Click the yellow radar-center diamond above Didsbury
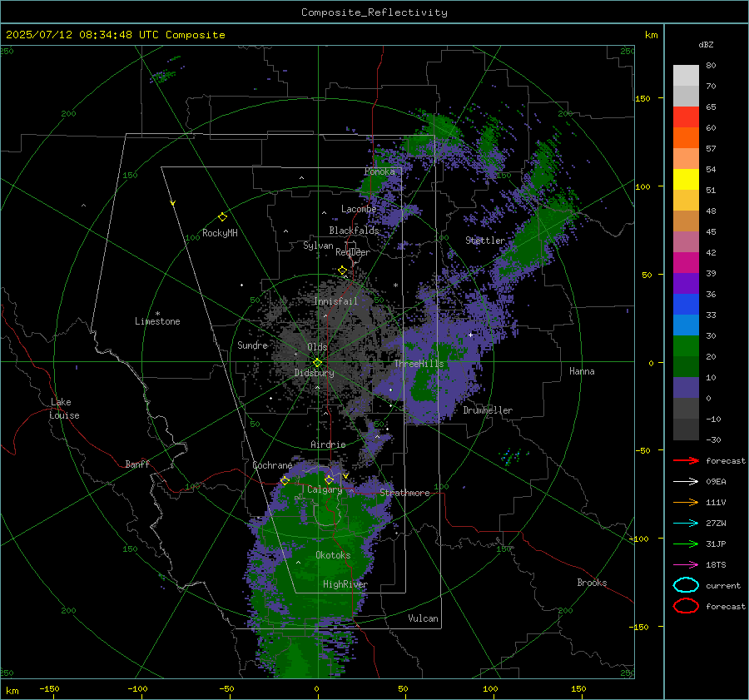749x700 pixels. 317,363
